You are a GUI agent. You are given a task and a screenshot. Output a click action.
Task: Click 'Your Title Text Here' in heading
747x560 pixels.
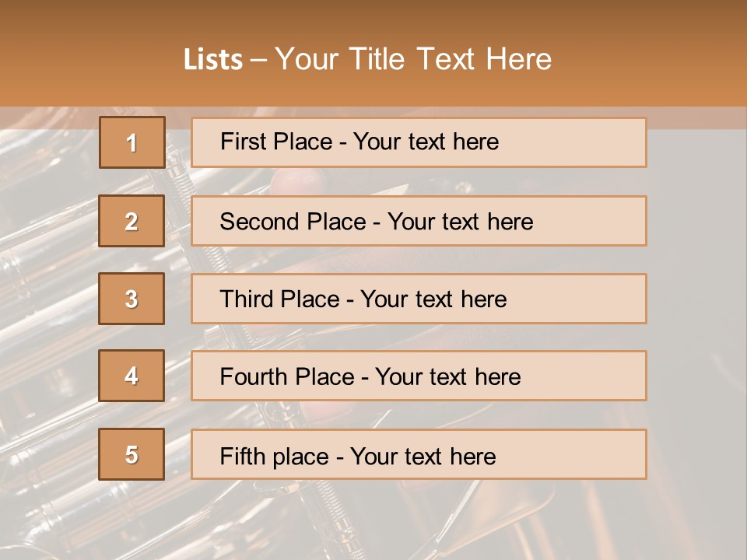[413, 59]
